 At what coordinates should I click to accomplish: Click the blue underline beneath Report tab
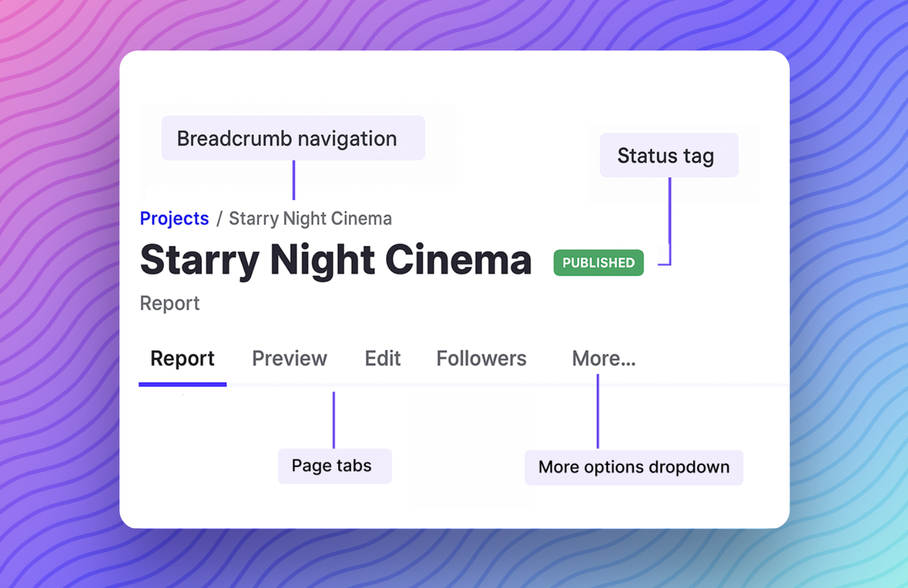point(183,385)
